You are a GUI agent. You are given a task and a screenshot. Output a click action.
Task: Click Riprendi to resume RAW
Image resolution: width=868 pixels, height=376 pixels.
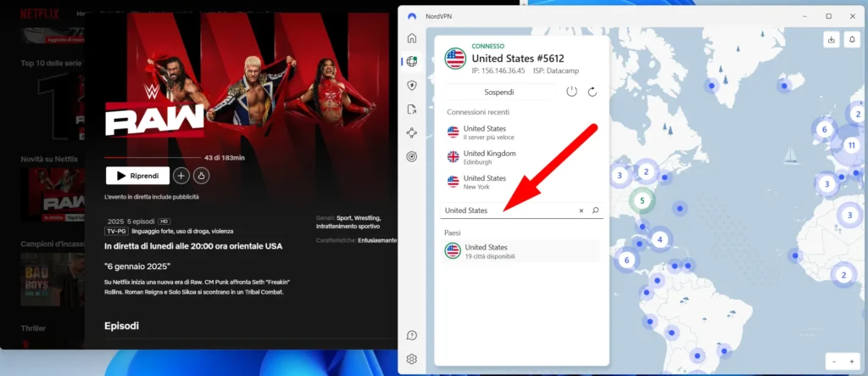pos(138,176)
